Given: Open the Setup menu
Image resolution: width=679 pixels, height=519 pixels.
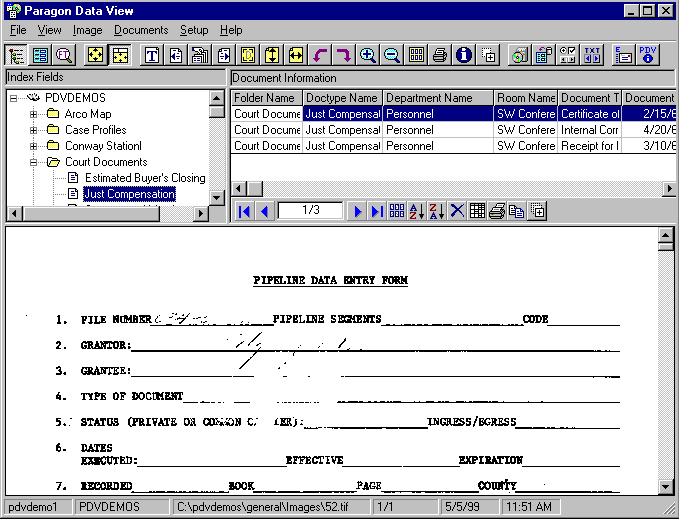Looking at the screenshot, I should 194,30.
